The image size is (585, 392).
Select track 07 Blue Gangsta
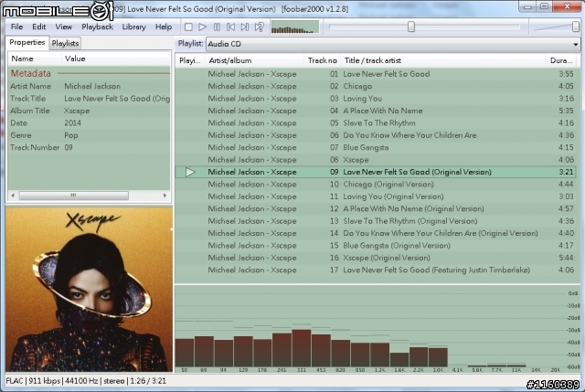pos(376,148)
